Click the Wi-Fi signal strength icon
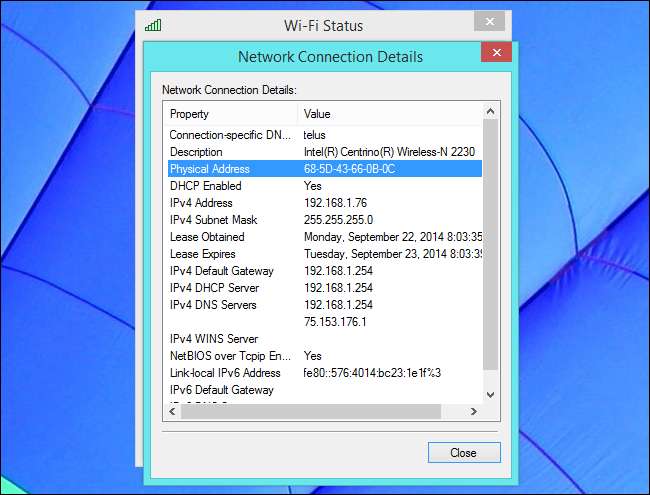The image size is (650, 495). pyautogui.click(x=153, y=26)
